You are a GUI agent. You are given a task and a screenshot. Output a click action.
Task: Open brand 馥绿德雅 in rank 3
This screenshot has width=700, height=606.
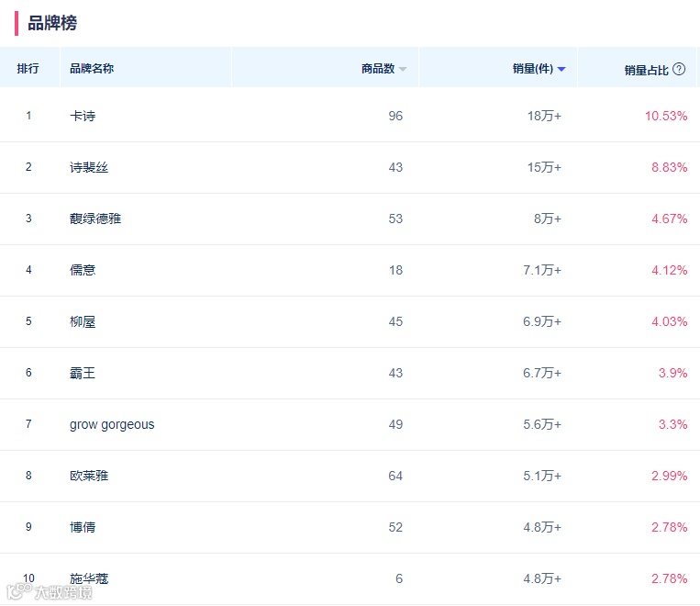pos(95,219)
